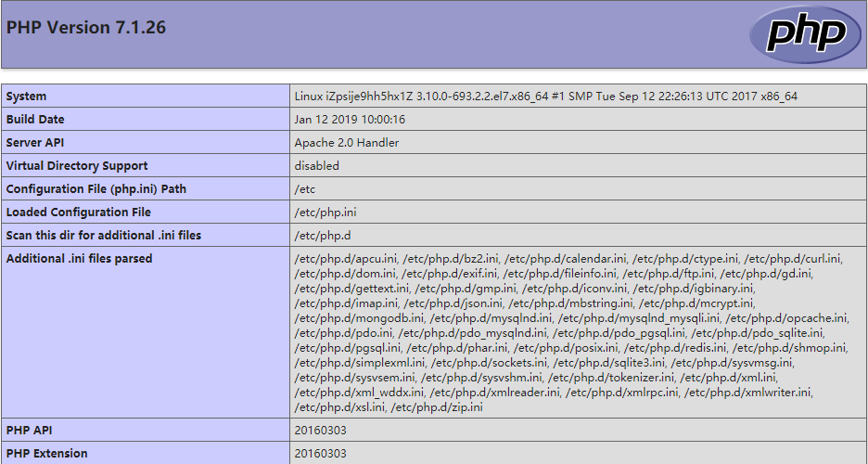Select "Jan 12 2019 10:00:16" value

[x=350, y=119]
